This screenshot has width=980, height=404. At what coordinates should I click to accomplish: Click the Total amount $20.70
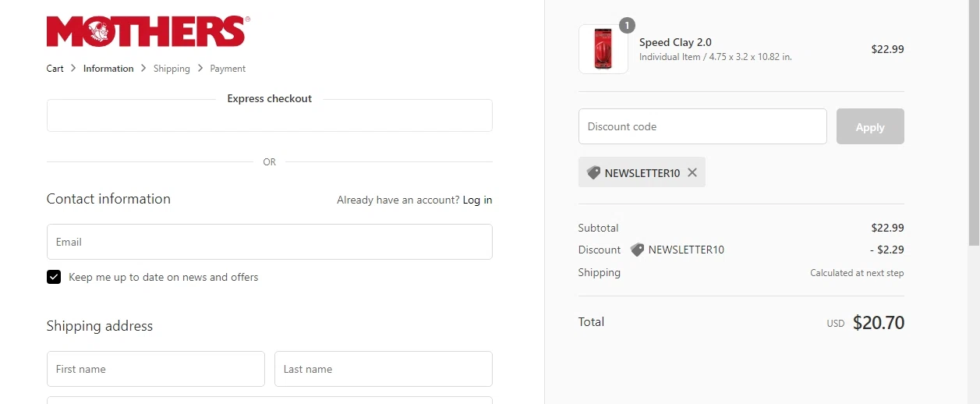(879, 322)
